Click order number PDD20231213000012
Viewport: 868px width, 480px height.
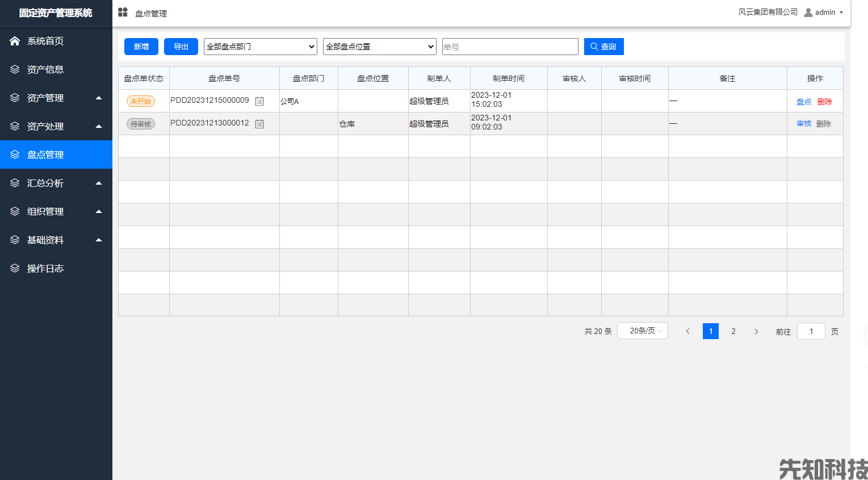point(209,123)
